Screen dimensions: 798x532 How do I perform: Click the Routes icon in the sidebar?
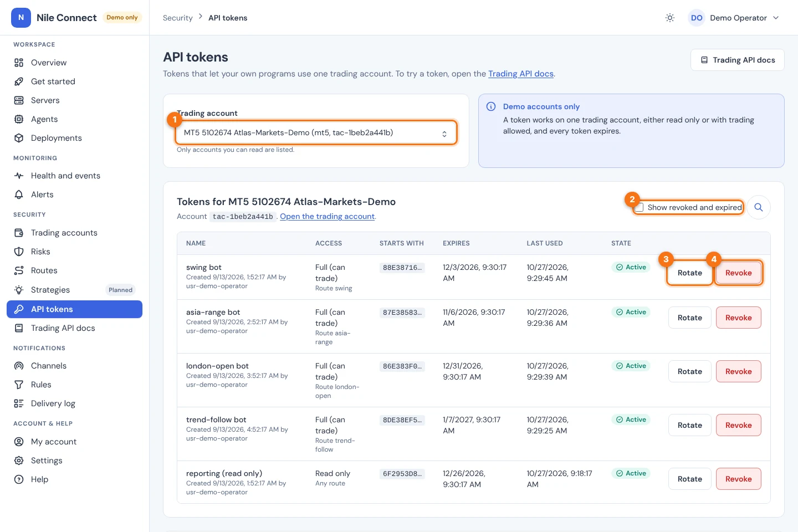19,270
